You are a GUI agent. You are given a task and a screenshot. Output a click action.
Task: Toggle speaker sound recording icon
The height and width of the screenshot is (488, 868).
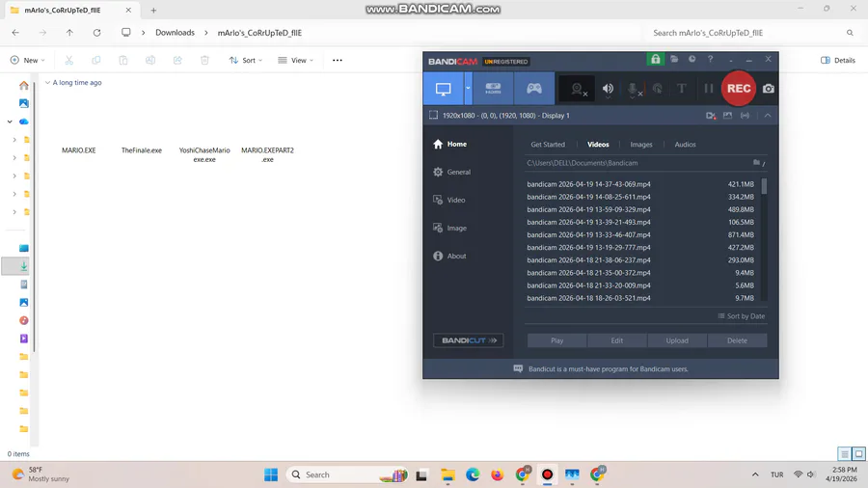(608, 89)
